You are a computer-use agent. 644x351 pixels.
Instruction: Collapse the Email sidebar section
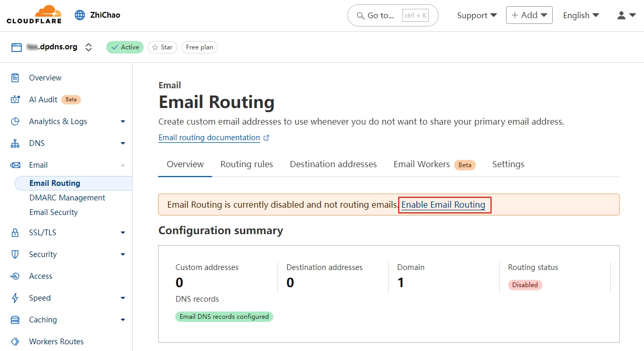[x=123, y=165]
